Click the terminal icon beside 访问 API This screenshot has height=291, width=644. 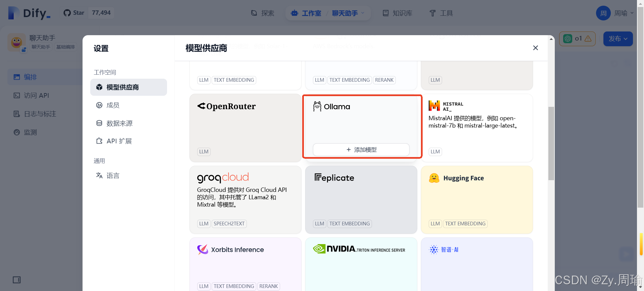click(x=17, y=95)
